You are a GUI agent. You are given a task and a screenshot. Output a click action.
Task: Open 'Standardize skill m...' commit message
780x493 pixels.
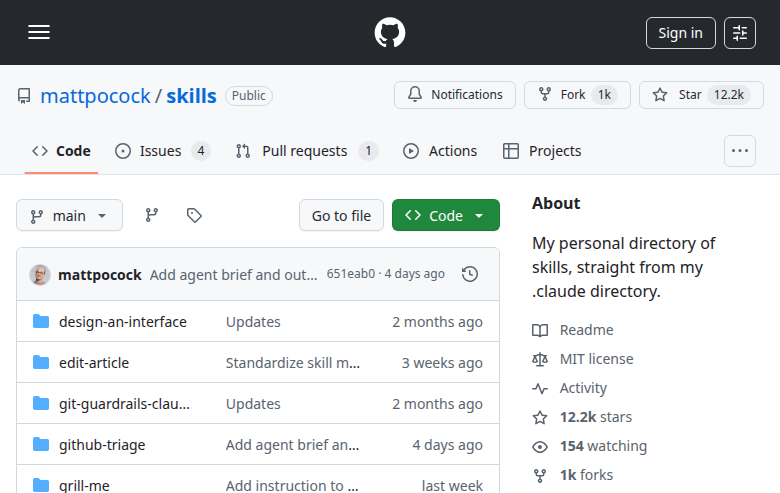[x=292, y=363]
